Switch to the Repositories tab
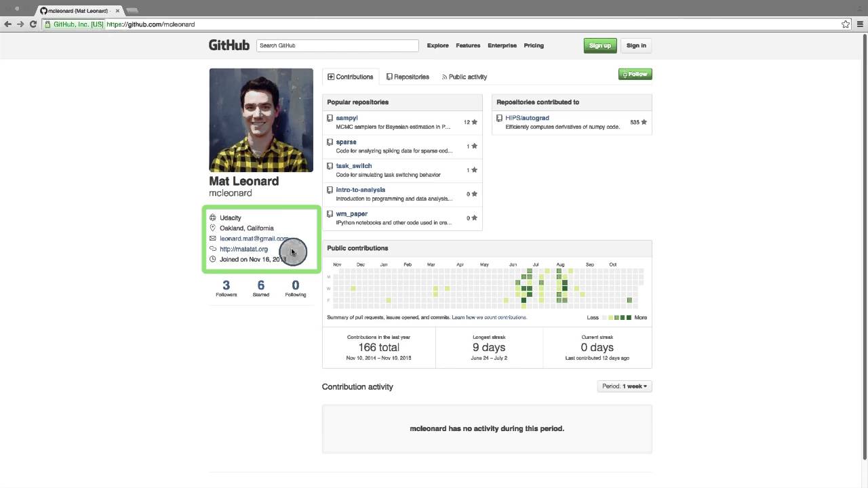Image resolution: width=868 pixels, height=488 pixels. [408, 77]
